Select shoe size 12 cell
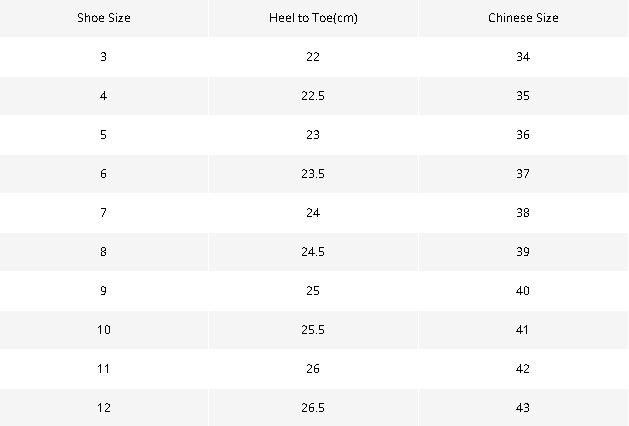This screenshot has width=629, height=426. click(x=104, y=408)
